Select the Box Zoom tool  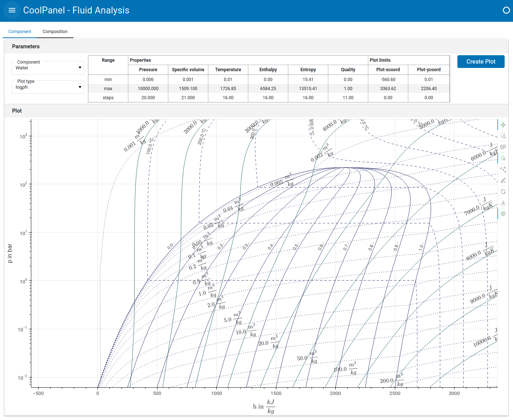point(503,136)
